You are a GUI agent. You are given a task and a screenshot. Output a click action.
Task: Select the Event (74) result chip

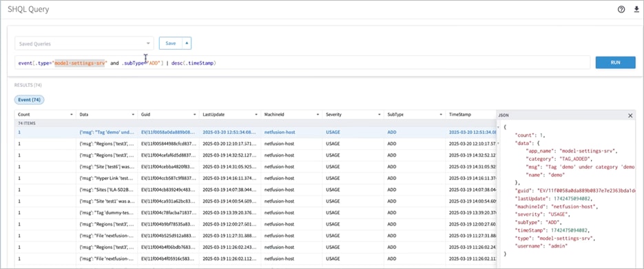(x=29, y=99)
